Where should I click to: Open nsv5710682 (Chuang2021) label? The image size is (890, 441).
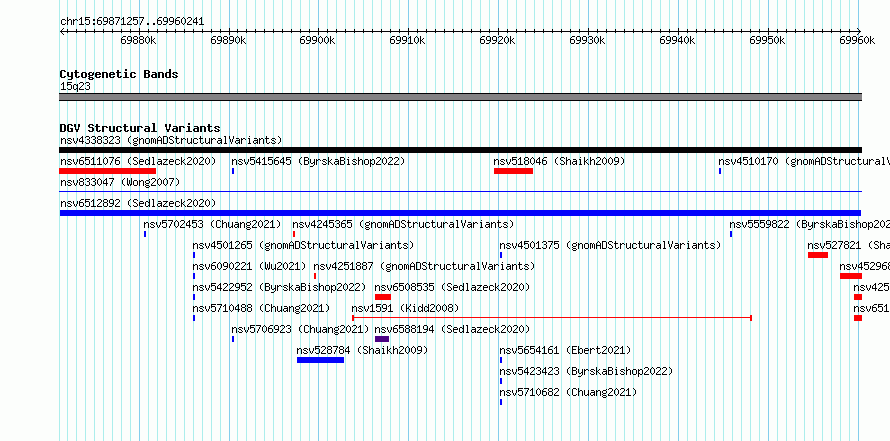point(568,392)
